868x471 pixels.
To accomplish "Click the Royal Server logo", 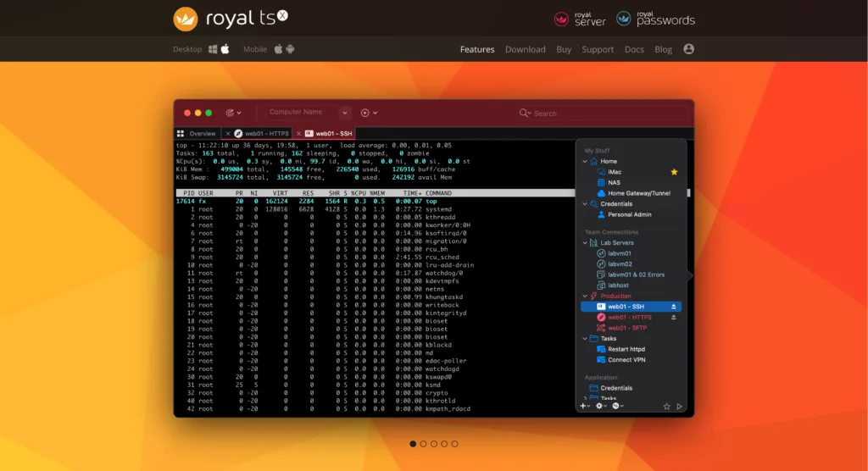I will 580,19.
